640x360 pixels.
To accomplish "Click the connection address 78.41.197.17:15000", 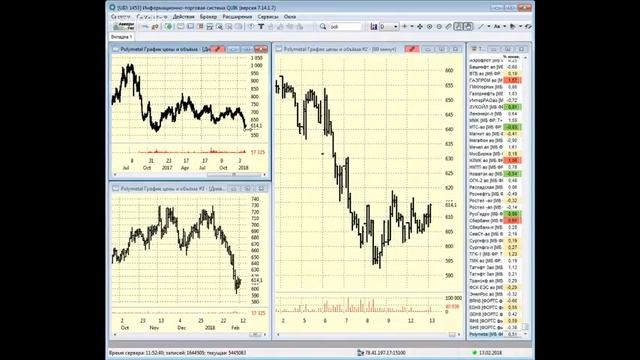I will pyautogui.click(x=385, y=353).
